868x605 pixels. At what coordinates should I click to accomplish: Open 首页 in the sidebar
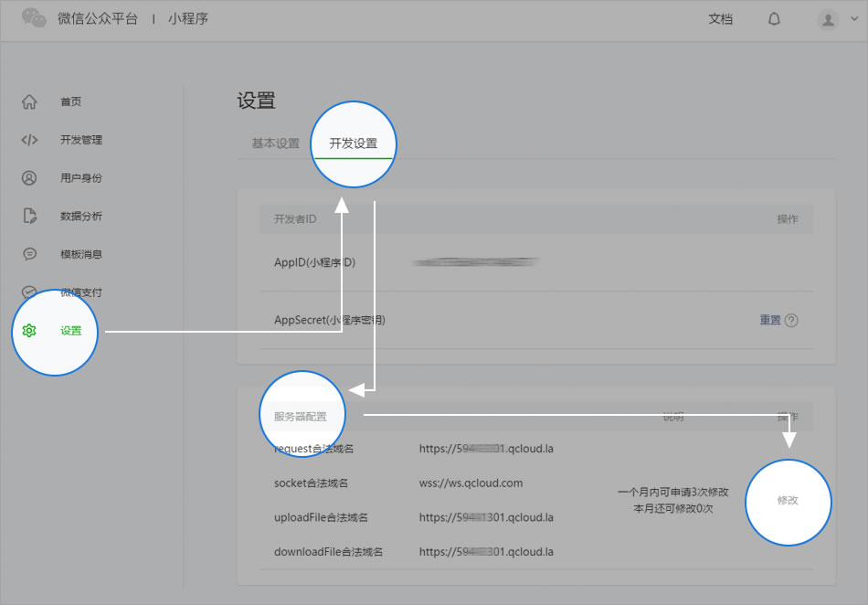pos(71,101)
